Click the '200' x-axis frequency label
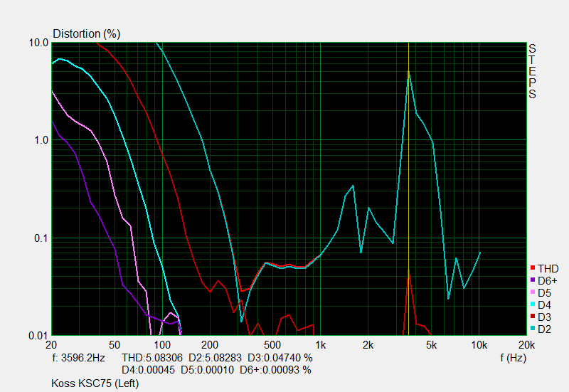Screen dimensions: 569x392 pos(210,345)
